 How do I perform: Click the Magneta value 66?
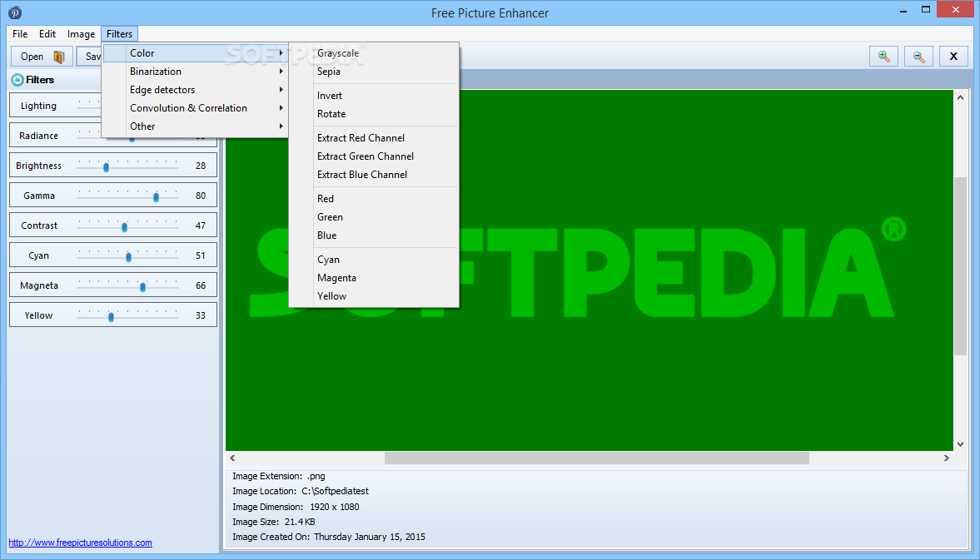(201, 285)
